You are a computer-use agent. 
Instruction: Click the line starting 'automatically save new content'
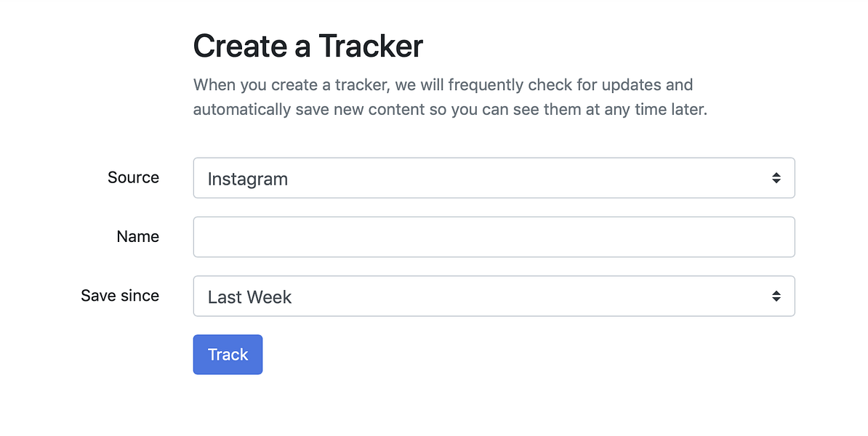click(449, 110)
